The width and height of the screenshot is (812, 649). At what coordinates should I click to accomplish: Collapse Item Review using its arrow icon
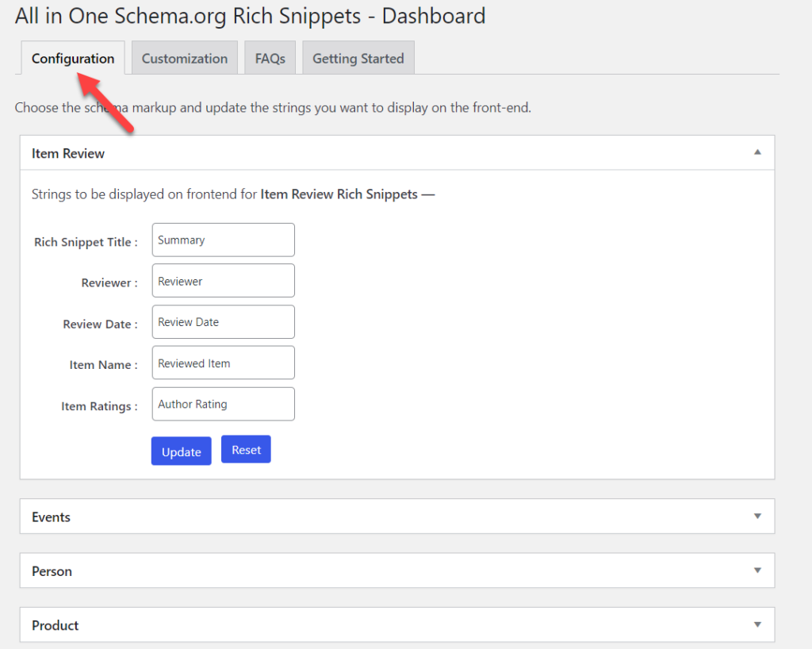click(757, 152)
